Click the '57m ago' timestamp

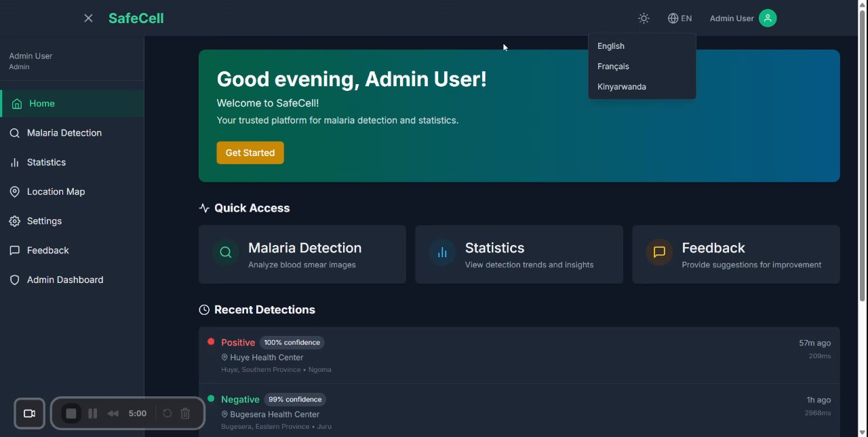[814, 343]
